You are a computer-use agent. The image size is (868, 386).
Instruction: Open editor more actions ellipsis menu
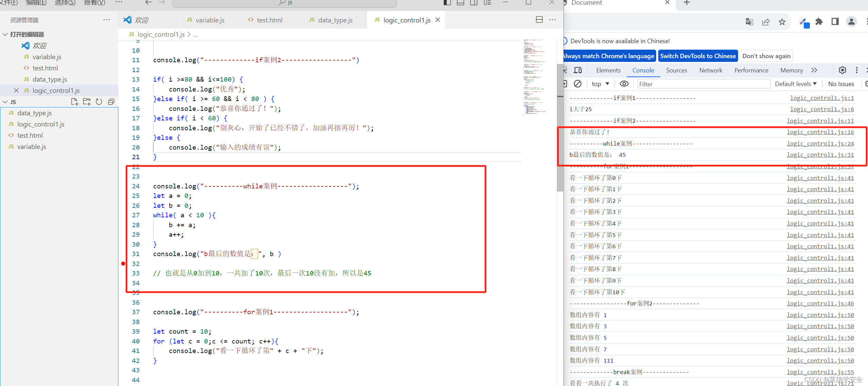tap(552, 20)
